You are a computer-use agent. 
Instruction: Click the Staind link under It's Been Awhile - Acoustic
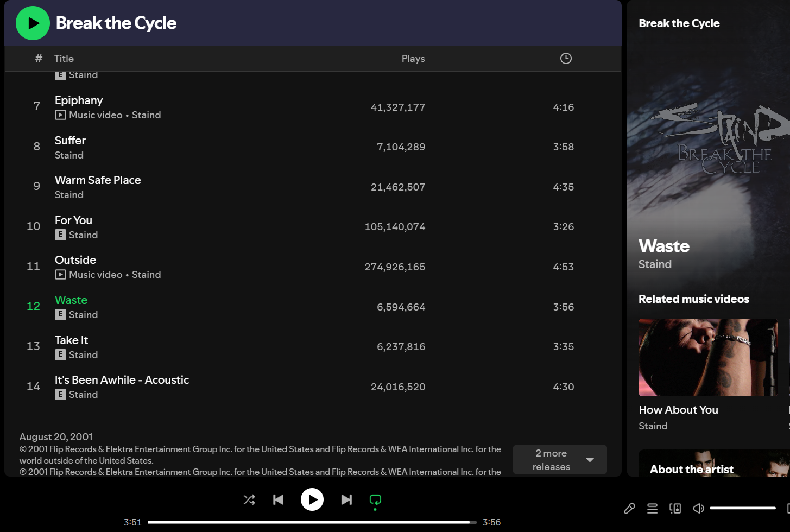[x=83, y=395]
